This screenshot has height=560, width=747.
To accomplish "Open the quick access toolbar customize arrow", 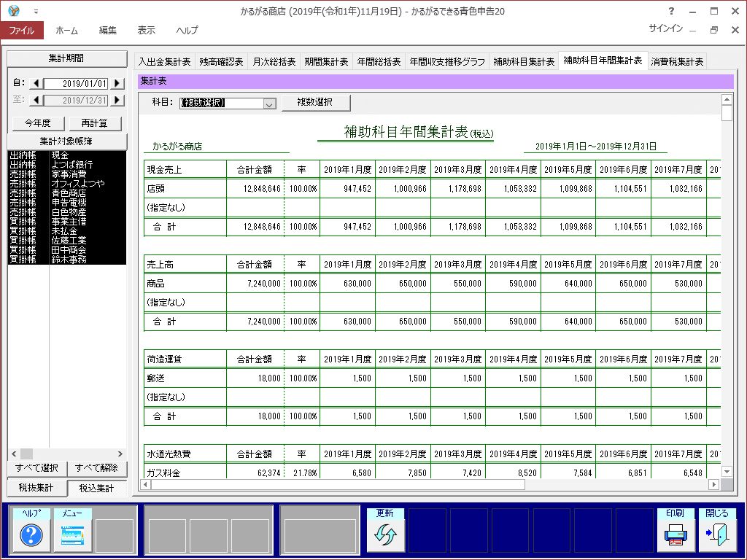I will 36,11.
